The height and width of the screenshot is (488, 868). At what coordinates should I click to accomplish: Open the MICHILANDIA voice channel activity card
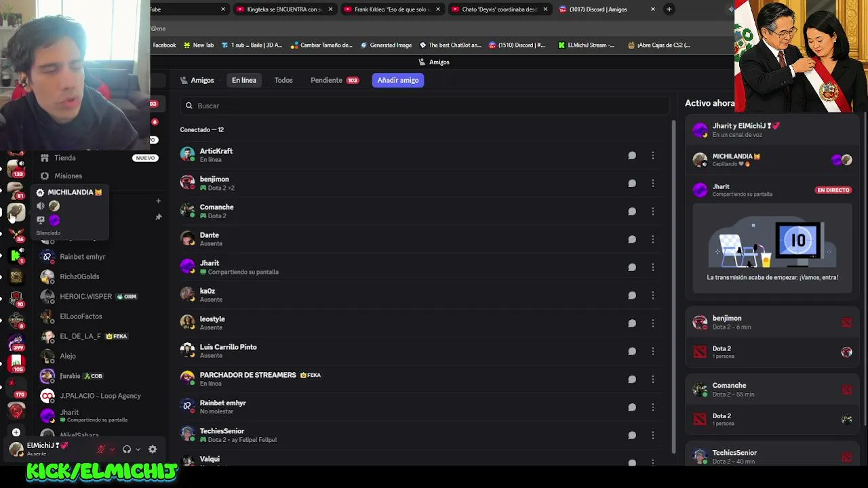[x=772, y=160]
